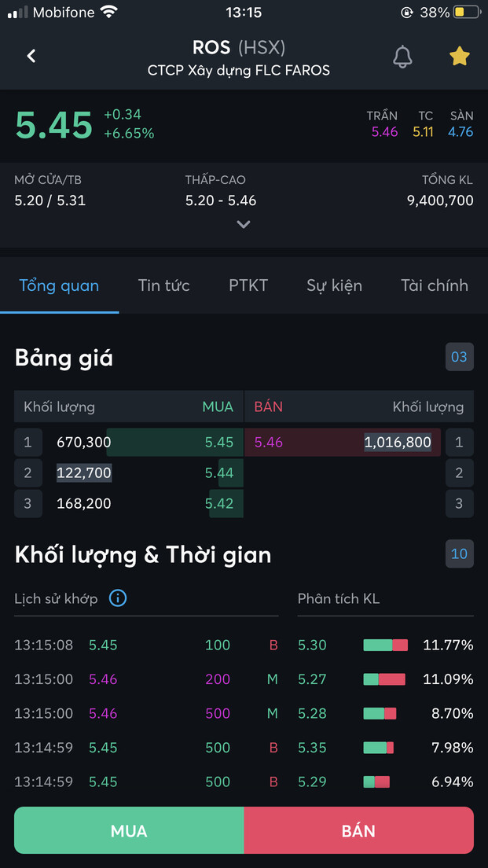
Task: Change time and volume row count 10
Action: click(459, 554)
